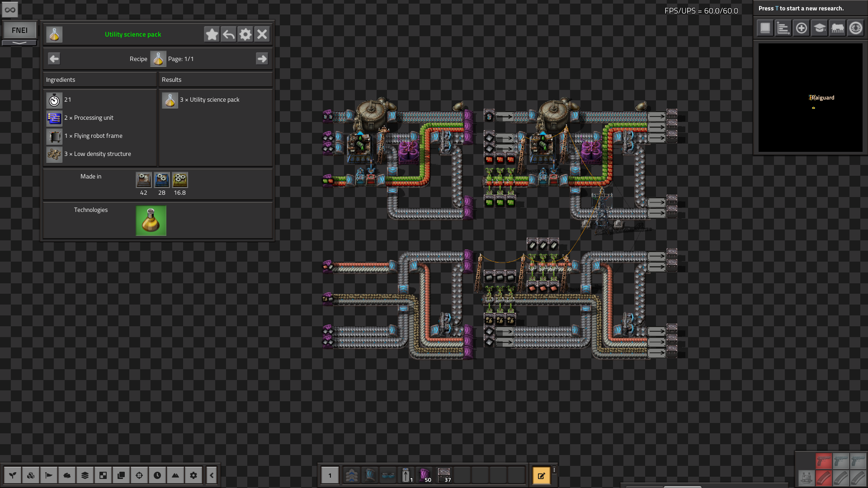Image resolution: width=868 pixels, height=488 pixels.
Task: Open the editor checkerboard tiles tool
Action: click(x=103, y=475)
